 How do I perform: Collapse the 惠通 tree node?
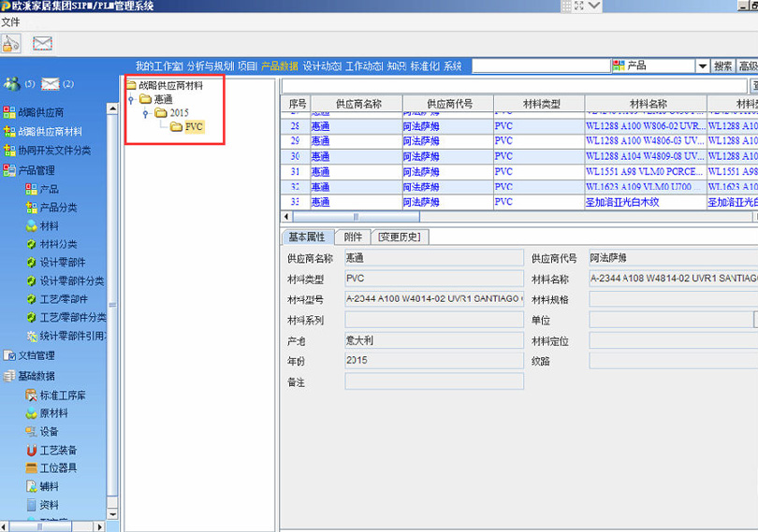[x=131, y=99]
